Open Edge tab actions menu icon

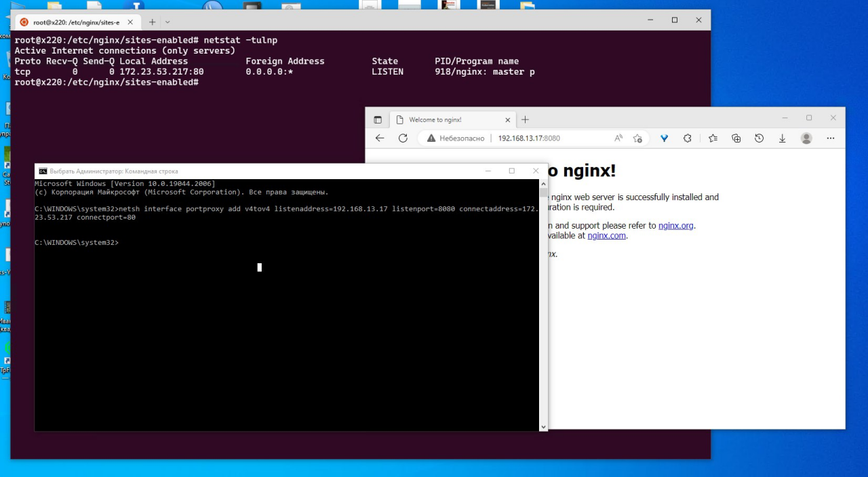coord(378,119)
